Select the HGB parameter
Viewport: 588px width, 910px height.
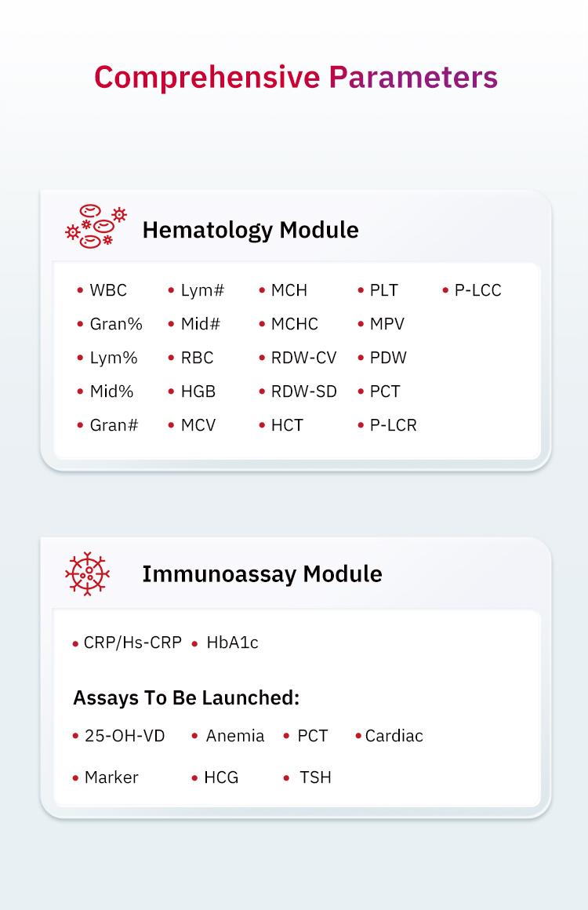tap(198, 391)
